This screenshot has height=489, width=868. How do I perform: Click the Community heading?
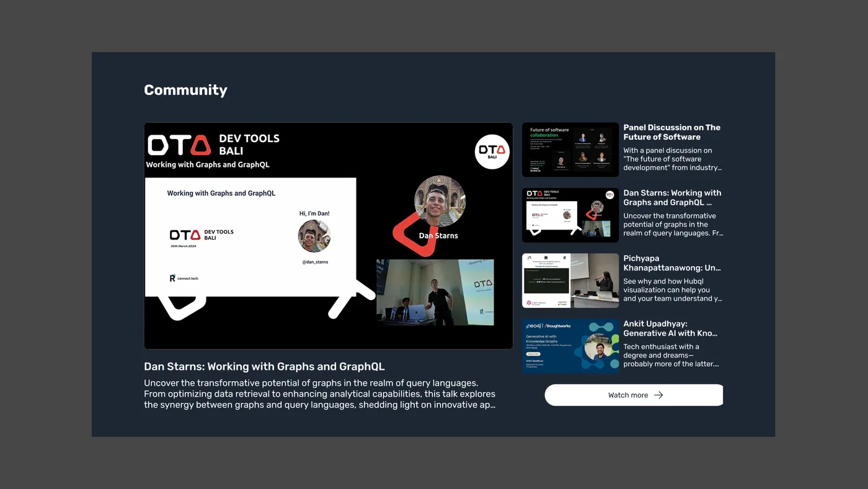[185, 90]
